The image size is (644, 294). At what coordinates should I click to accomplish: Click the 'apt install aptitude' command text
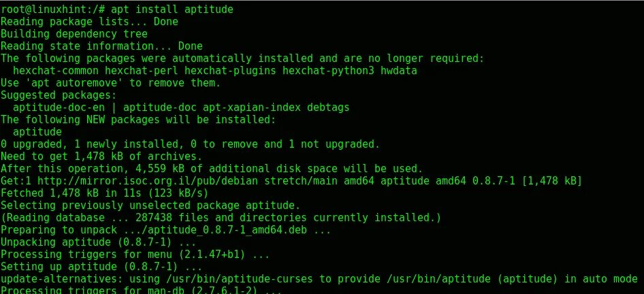pyautogui.click(x=172, y=9)
